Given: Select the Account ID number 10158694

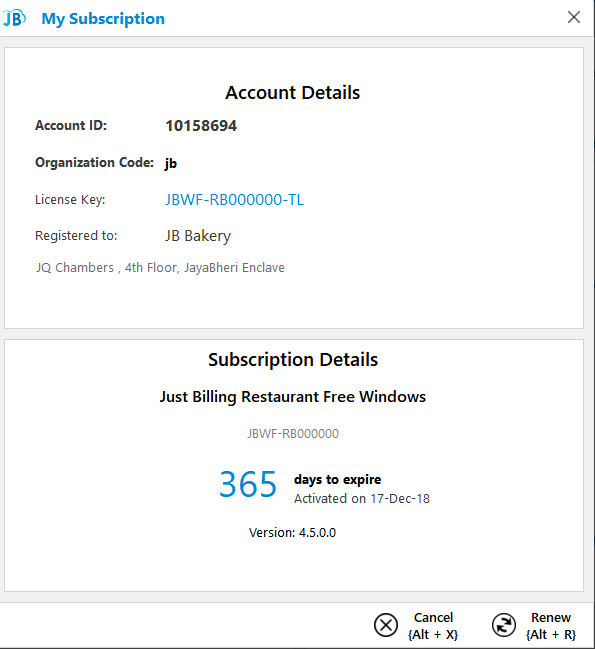Looking at the screenshot, I should pyautogui.click(x=201, y=126).
